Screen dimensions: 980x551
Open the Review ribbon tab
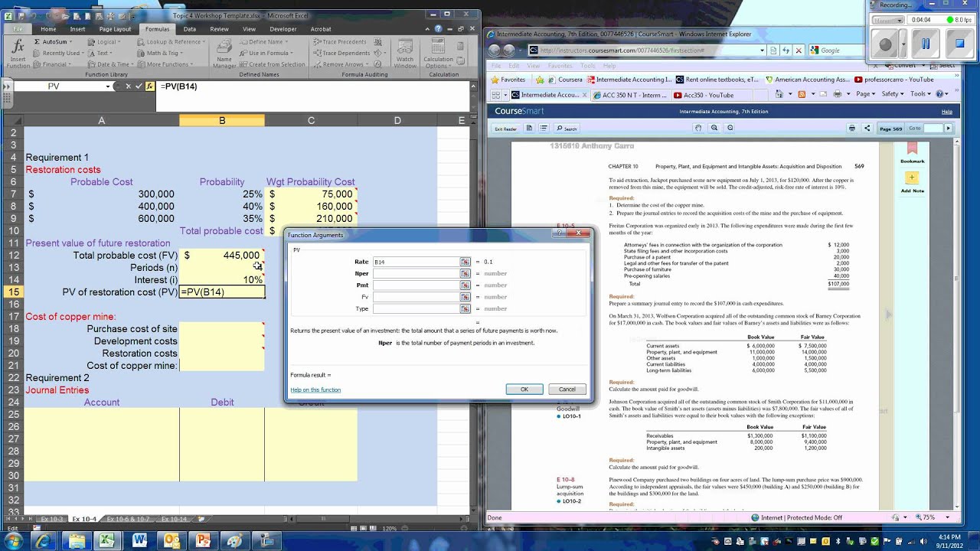219,29
